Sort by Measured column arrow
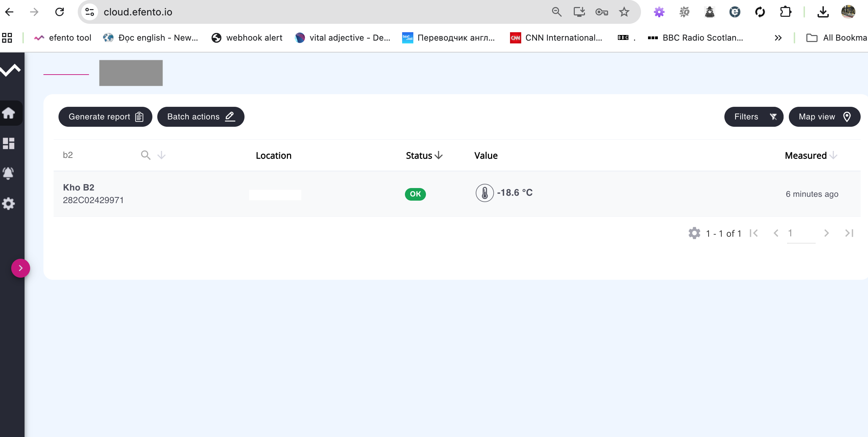868x437 pixels. coord(833,155)
